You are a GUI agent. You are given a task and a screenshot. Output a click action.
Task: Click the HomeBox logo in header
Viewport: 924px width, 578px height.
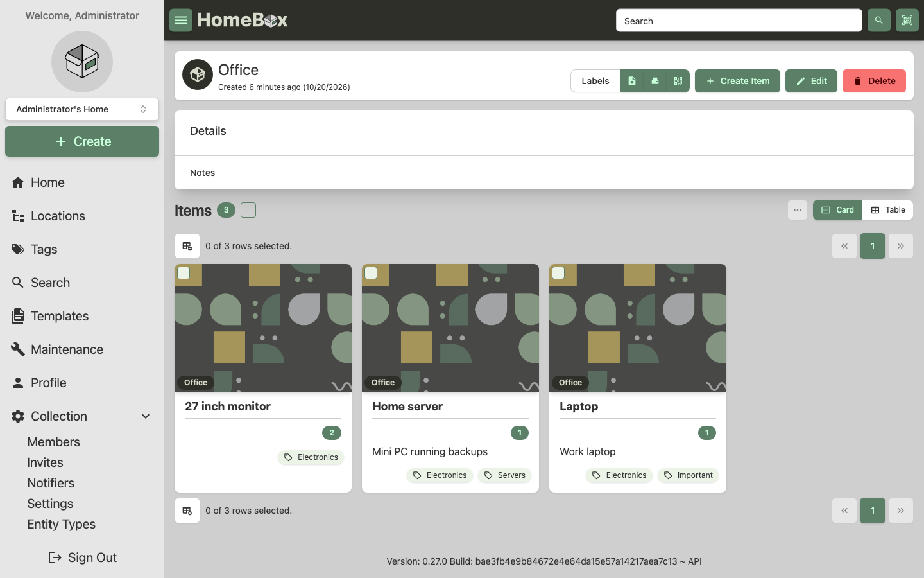[x=242, y=21]
